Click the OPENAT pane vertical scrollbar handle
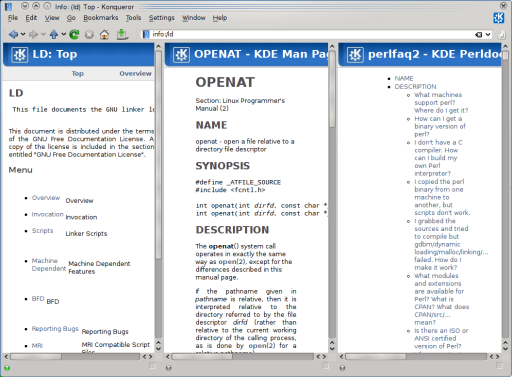The width and height of the screenshot is (512, 377). click(x=332, y=89)
